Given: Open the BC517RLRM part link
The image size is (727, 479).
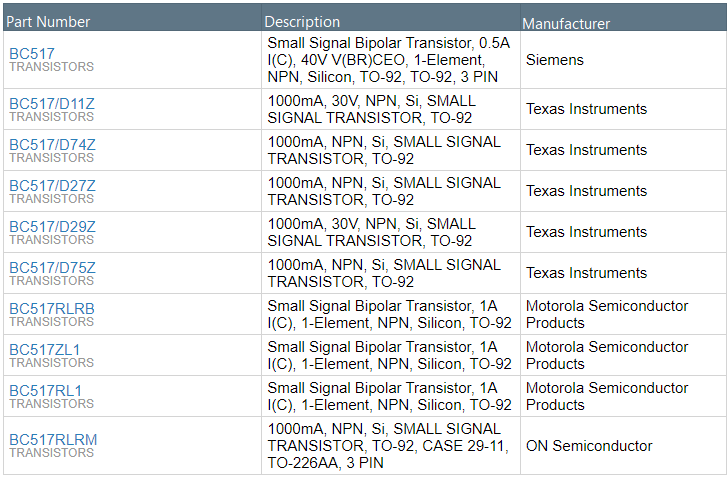Looking at the screenshot, I should 53,439.
